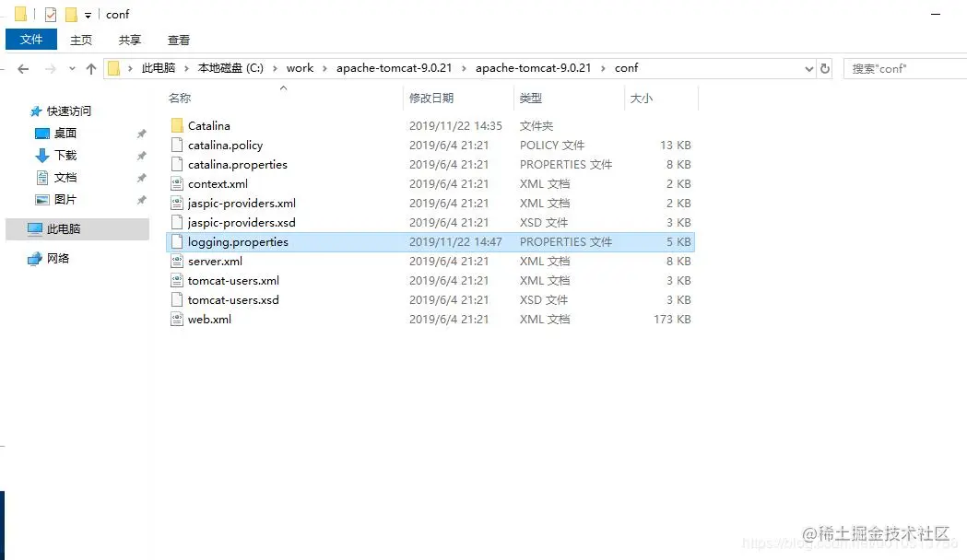This screenshot has height=560, width=967.
Task: Expand chevron after 本地磁盘 (C:) breadcrumb
Action: 275,68
